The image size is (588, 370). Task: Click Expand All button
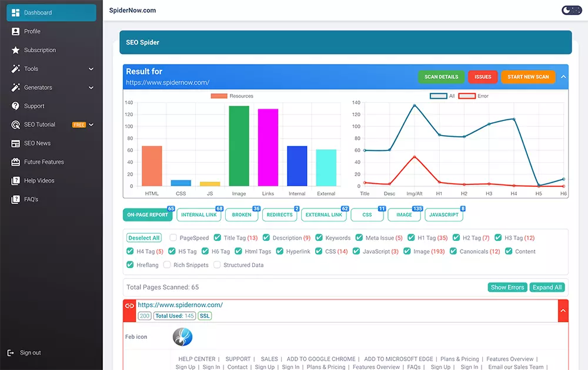tap(547, 287)
